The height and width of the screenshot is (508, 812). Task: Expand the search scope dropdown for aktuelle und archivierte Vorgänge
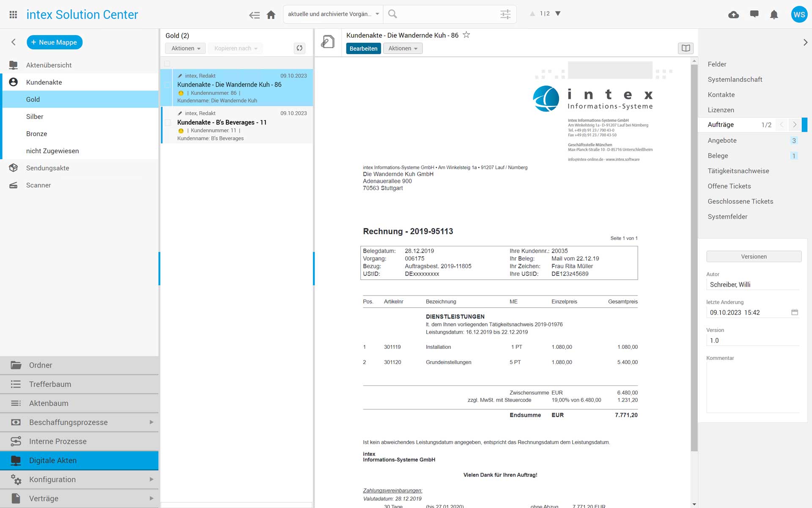pos(377,14)
